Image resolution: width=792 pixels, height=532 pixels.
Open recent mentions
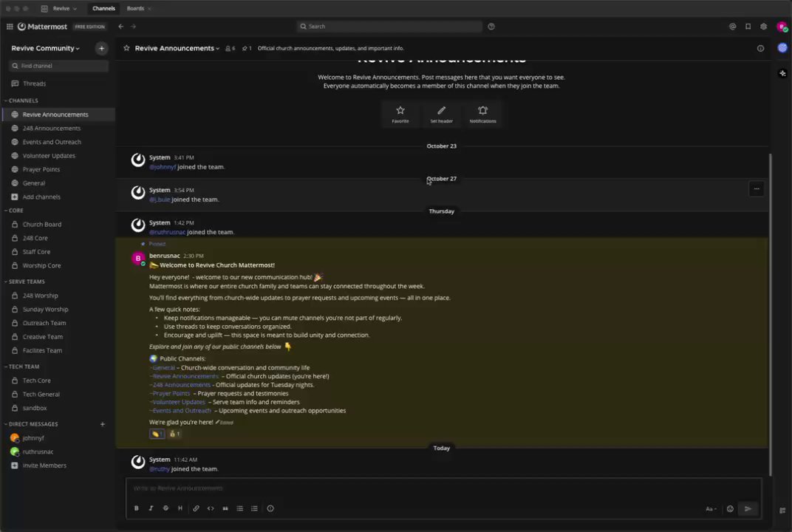732,27
